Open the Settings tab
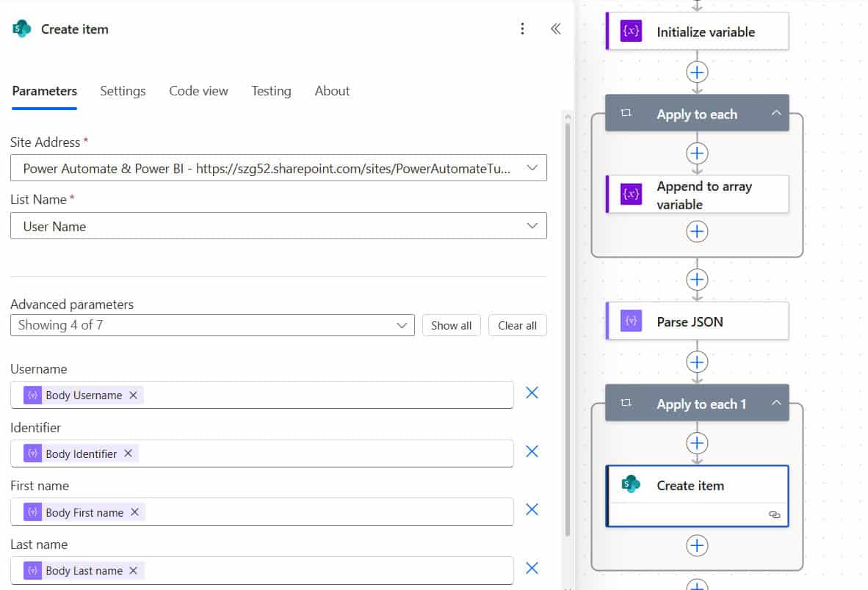 click(123, 91)
